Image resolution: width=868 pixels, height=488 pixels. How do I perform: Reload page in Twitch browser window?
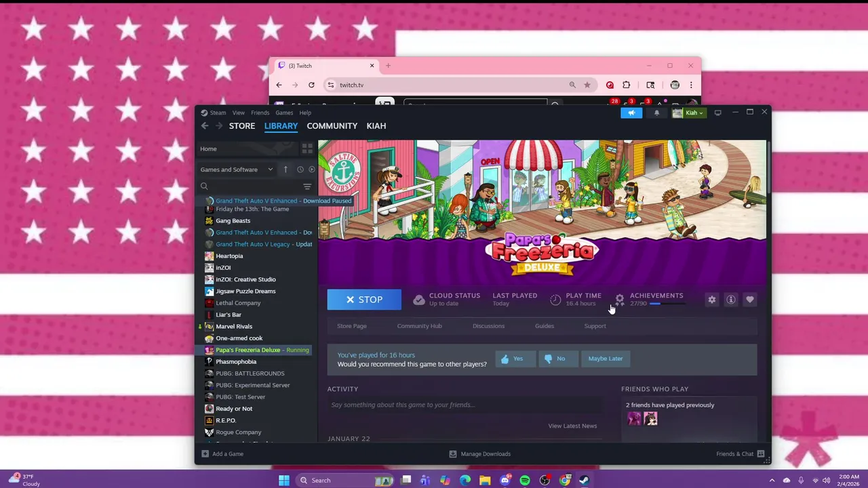(x=311, y=85)
